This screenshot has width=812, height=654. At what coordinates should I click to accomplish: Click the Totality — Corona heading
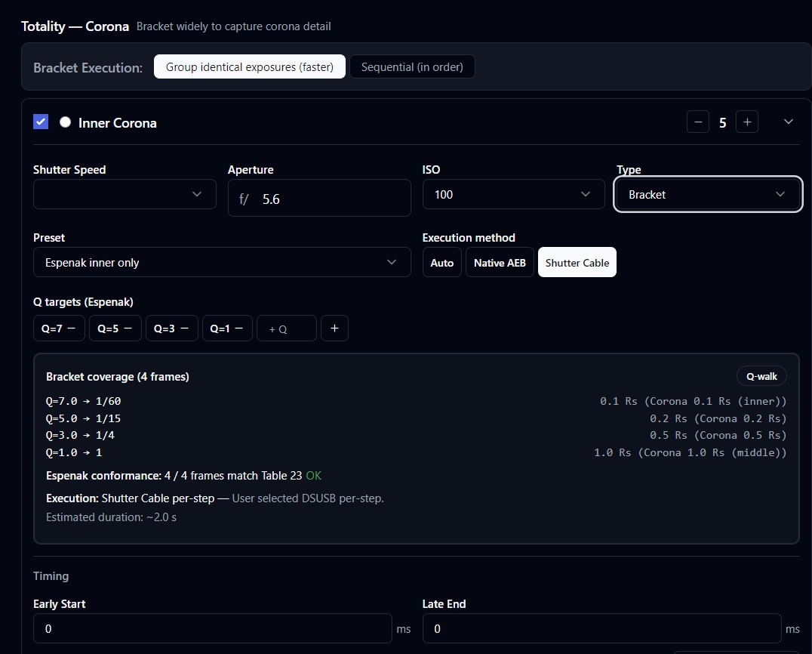(75, 26)
